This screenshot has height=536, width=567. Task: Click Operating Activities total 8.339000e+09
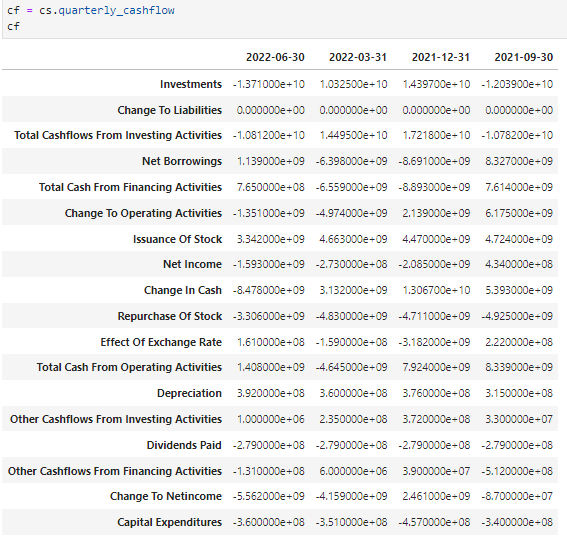pos(519,367)
